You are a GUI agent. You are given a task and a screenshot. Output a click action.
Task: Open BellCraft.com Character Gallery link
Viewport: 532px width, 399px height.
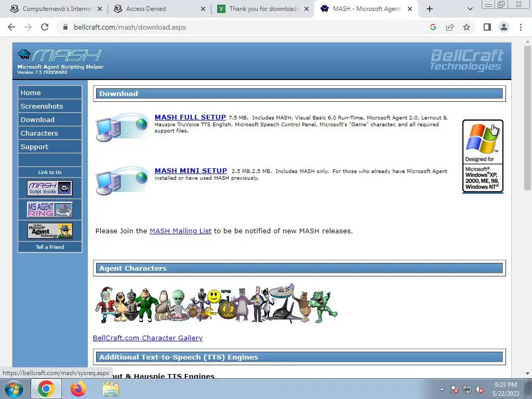148,338
